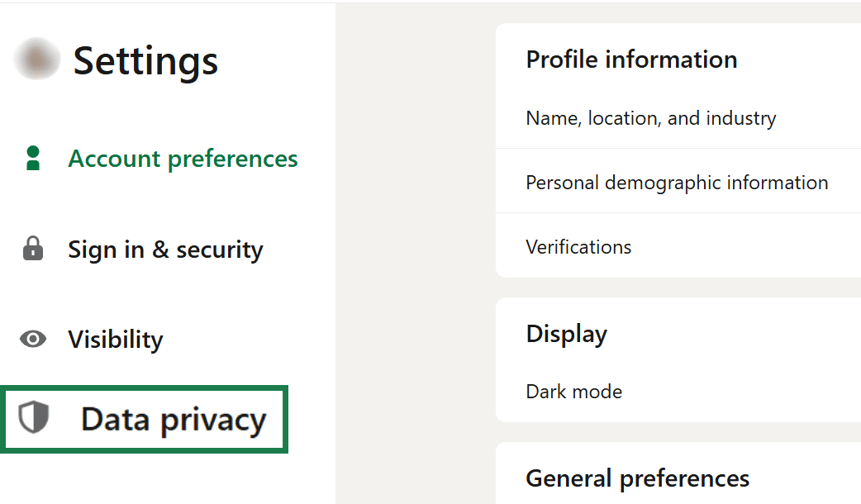Click the eye icon next to Visibility
861x504 pixels.
(x=31, y=339)
